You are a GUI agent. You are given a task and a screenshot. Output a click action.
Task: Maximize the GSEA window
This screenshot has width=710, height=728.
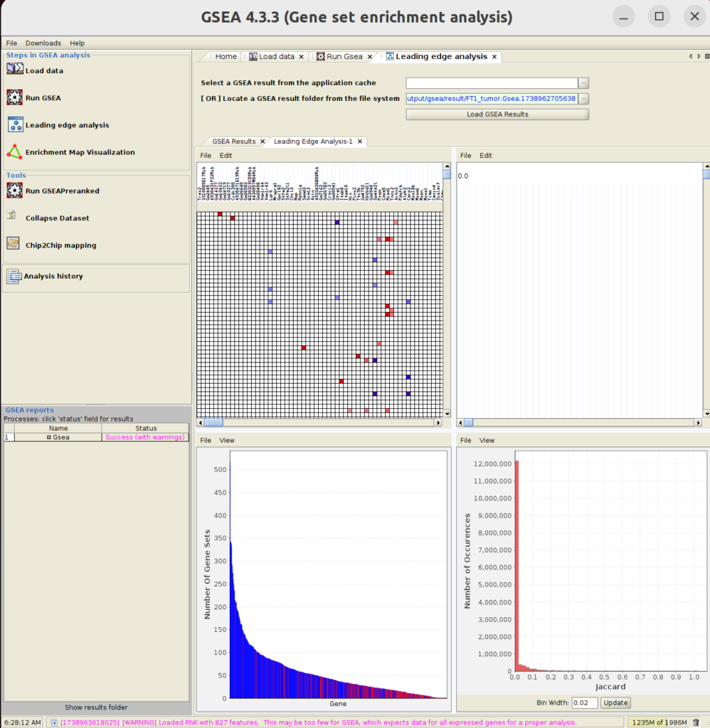(659, 17)
